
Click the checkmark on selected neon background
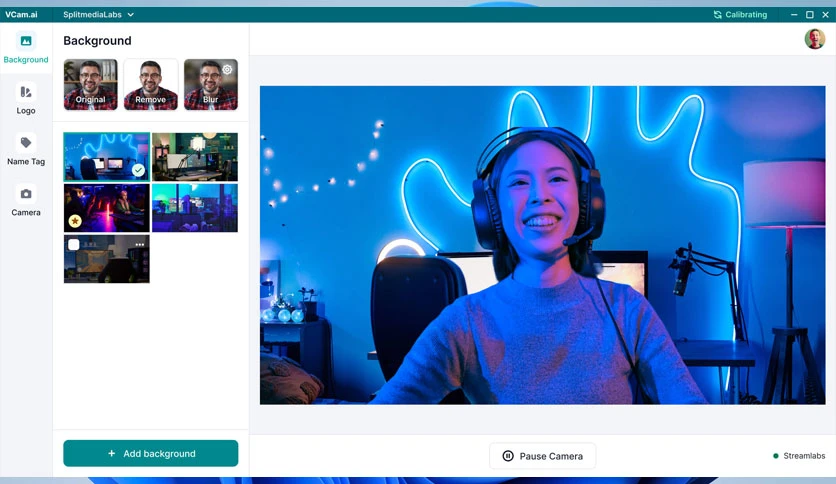pyautogui.click(x=138, y=170)
